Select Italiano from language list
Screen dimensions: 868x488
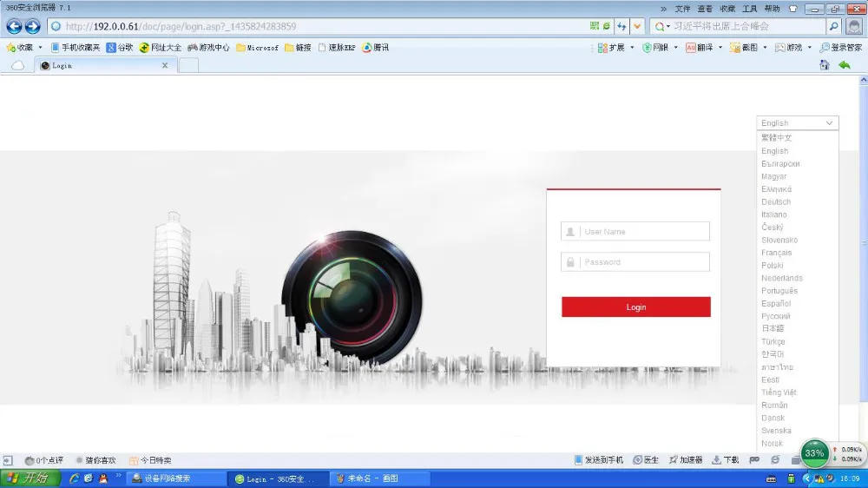pos(774,214)
